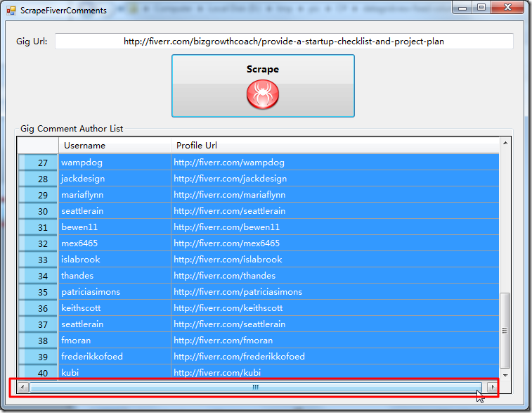The height and width of the screenshot is (413, 532).
Task: Minimize the ScrapeFiverrComments window
Action: click(x=462, y=7)
